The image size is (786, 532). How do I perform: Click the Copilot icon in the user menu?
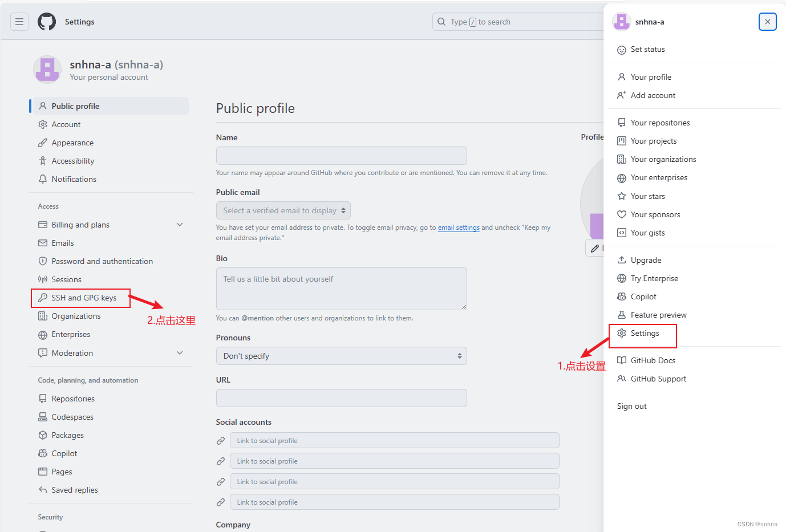622,297
